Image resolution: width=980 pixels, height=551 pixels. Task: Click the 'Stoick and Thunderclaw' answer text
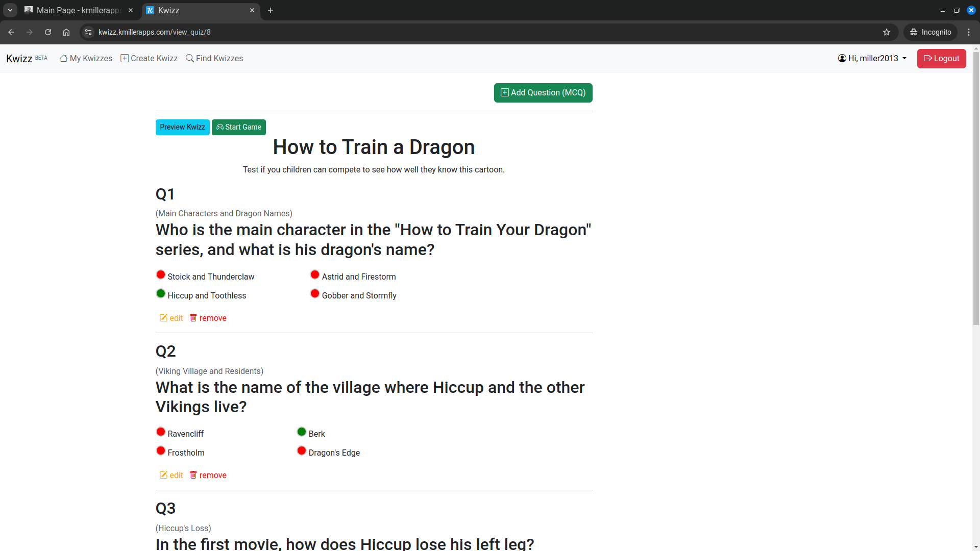click(211, 277)
